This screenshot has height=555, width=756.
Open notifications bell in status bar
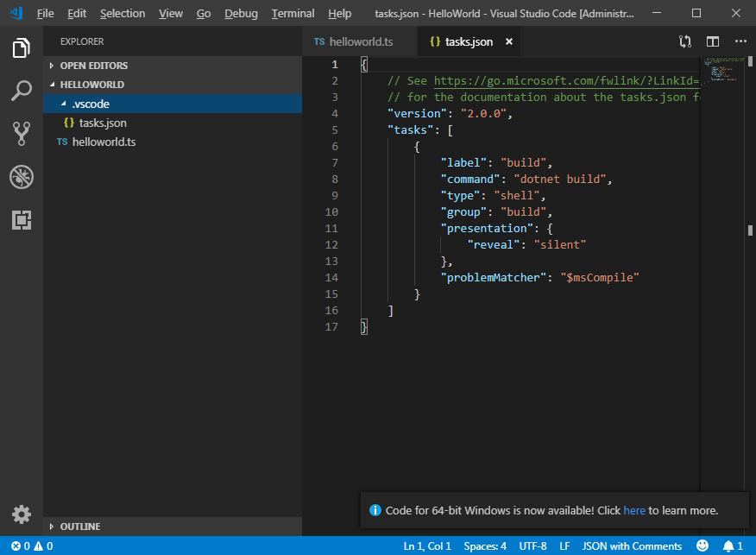(733, 546)
